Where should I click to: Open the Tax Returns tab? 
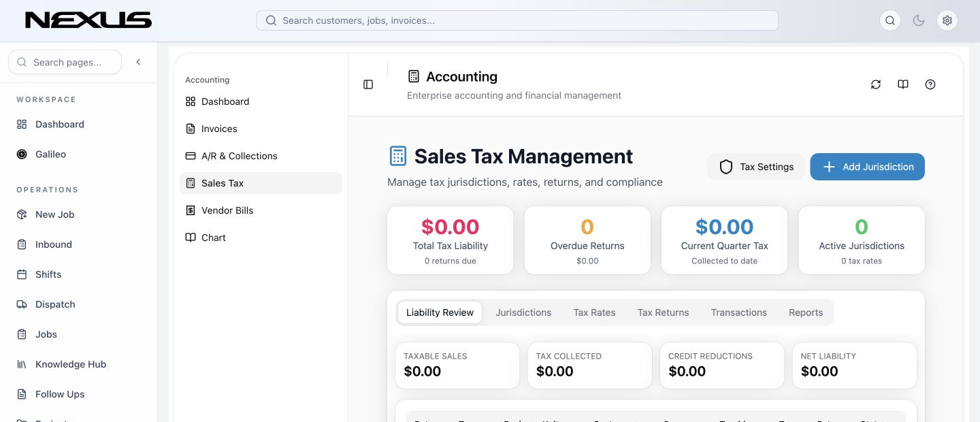point(663,312)
